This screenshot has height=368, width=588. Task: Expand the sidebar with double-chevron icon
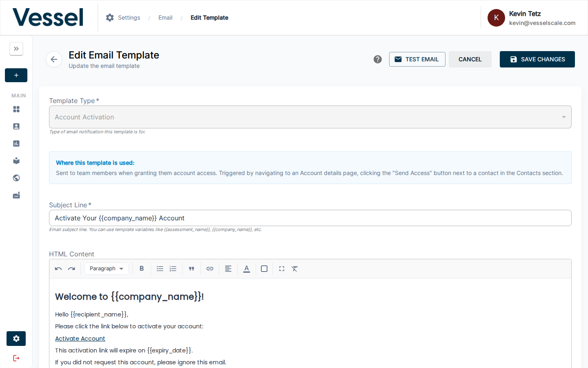click(x=16, y=49)
